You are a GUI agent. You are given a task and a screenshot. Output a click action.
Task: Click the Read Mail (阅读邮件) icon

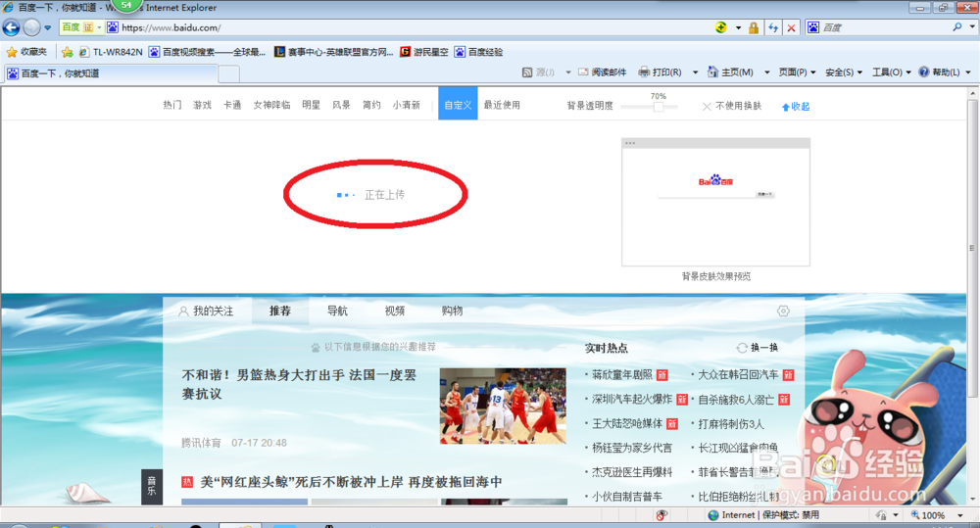point(583,72)
